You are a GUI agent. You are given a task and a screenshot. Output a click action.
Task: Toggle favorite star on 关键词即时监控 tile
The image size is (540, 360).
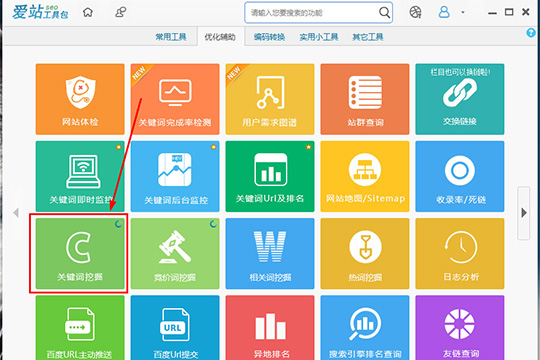[x=119, y=147]
